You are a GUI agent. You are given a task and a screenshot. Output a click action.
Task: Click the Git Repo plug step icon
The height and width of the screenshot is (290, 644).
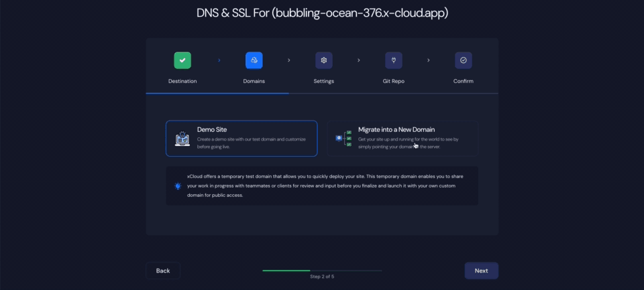[393, 60]
